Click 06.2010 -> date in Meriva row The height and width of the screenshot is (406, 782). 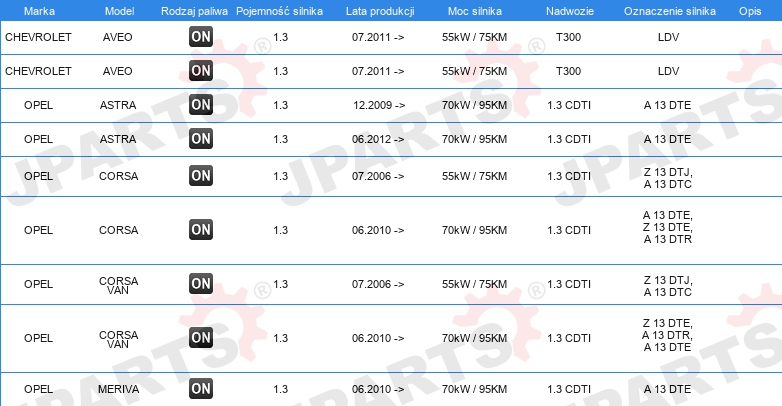click(378, 389)
